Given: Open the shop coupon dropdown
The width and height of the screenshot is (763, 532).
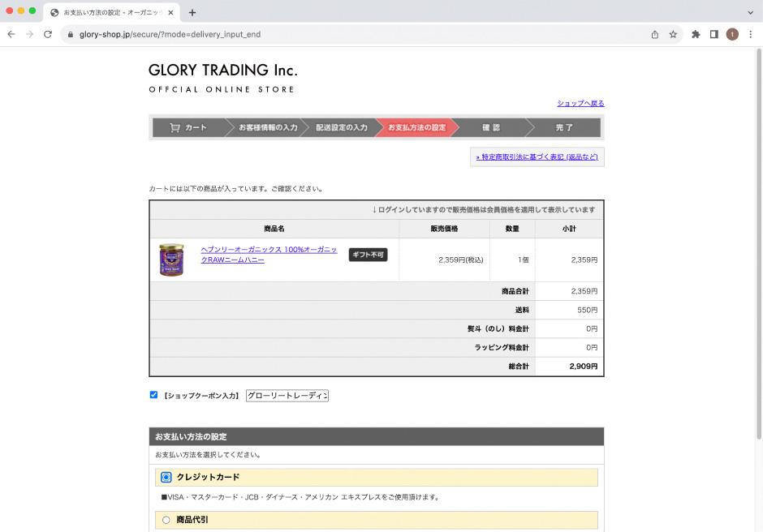Looking at the screenshot, I should point(287,396).
